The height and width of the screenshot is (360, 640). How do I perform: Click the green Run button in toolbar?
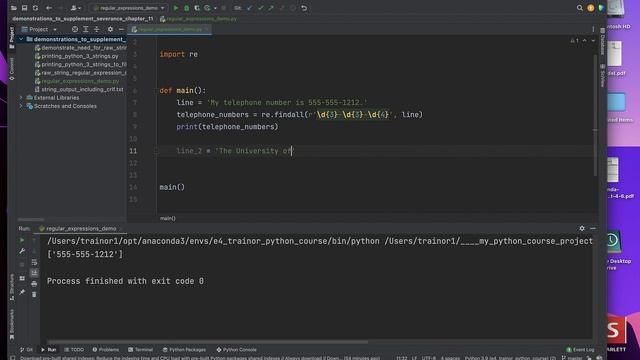(x=176, y=8)
